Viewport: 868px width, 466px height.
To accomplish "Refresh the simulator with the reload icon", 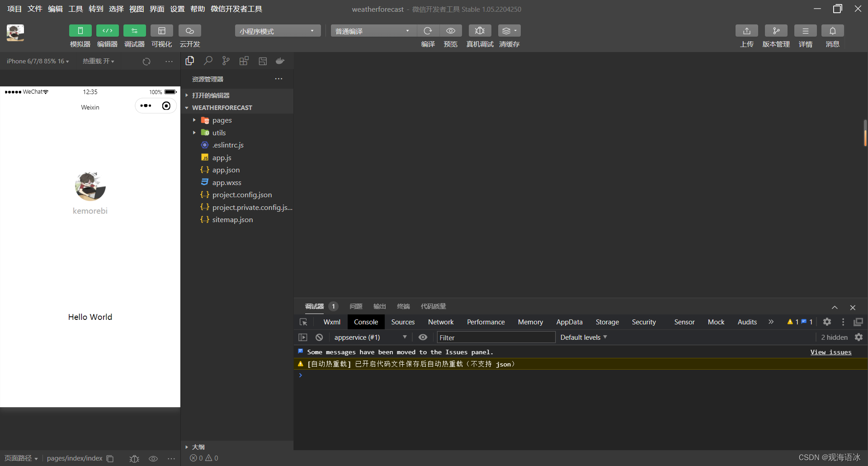I will 146,62.
